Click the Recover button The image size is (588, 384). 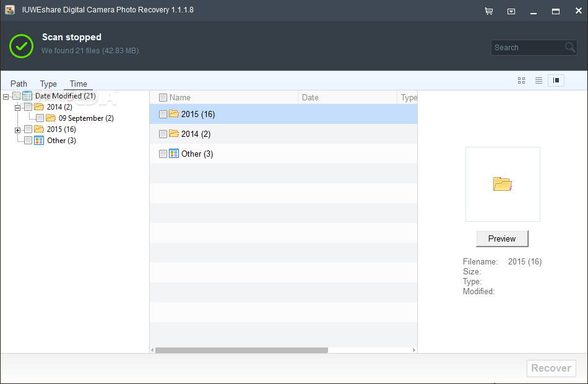coord(551,369)
